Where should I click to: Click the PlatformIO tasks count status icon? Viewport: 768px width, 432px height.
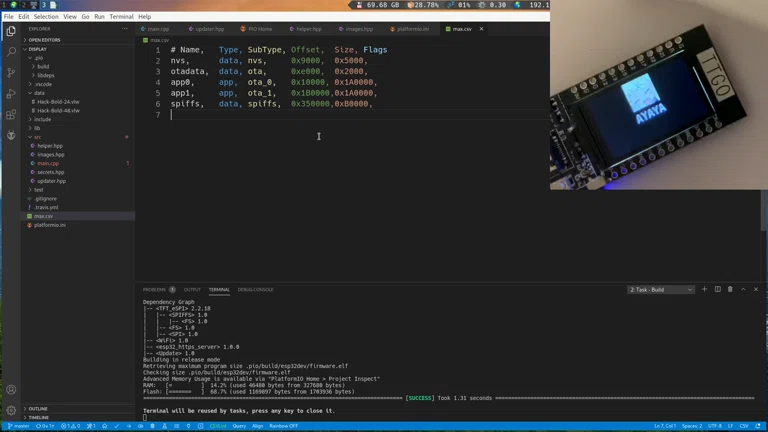tap(91, 426)
